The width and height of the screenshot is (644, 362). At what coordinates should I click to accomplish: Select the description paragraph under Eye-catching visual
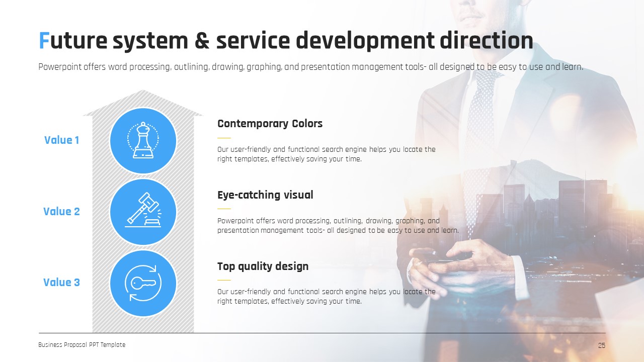pyautogui.click(x=338, y=226)
